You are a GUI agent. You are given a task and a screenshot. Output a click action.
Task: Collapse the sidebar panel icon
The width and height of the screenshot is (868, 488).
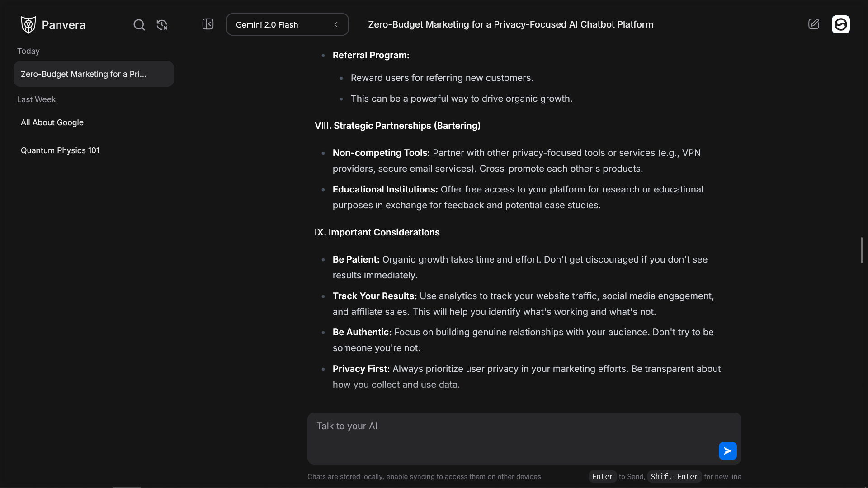tap(208, 24)
